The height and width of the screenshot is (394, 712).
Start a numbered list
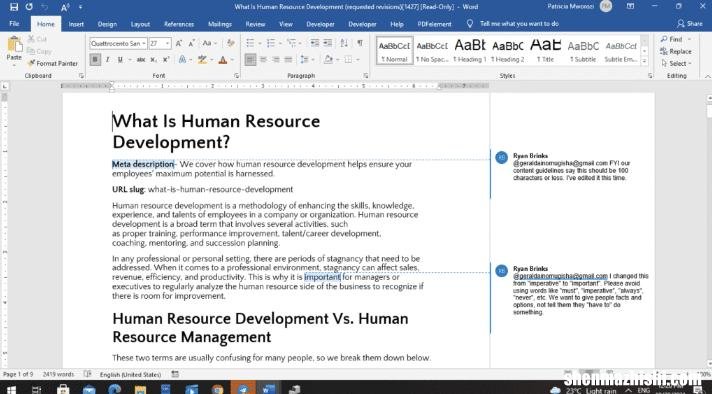tap(271, 43)
